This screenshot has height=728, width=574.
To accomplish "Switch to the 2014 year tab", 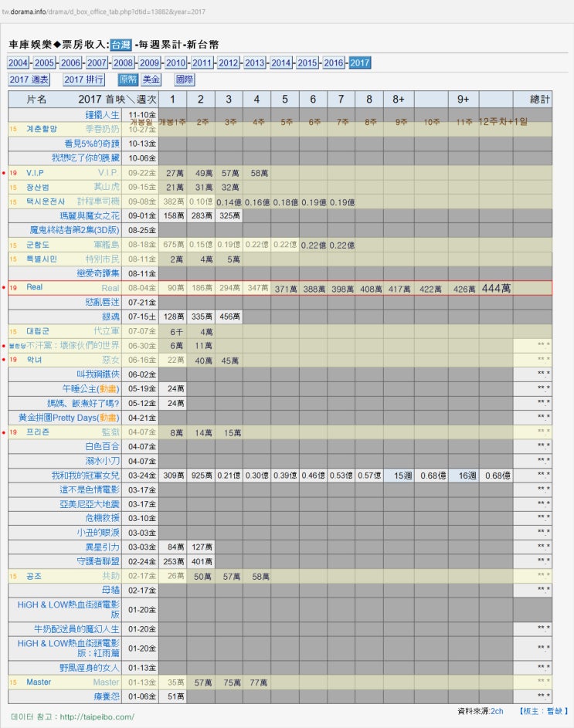I will tap(281, 63).
